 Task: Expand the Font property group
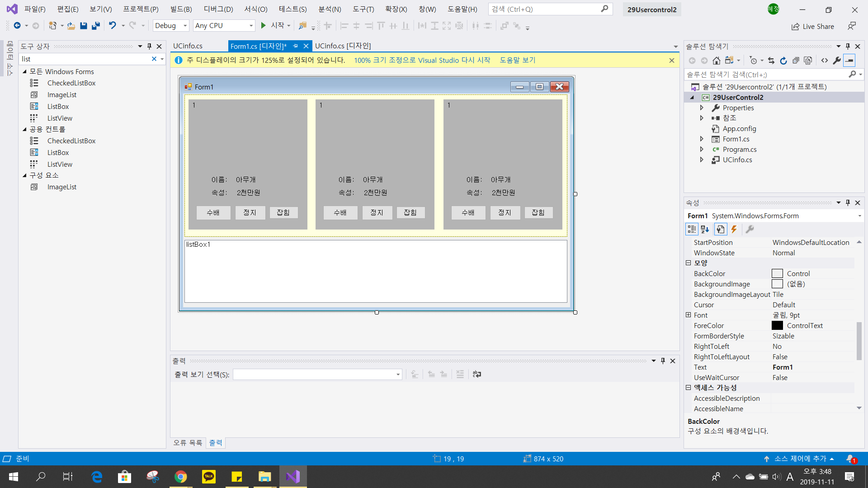(688, 315)
